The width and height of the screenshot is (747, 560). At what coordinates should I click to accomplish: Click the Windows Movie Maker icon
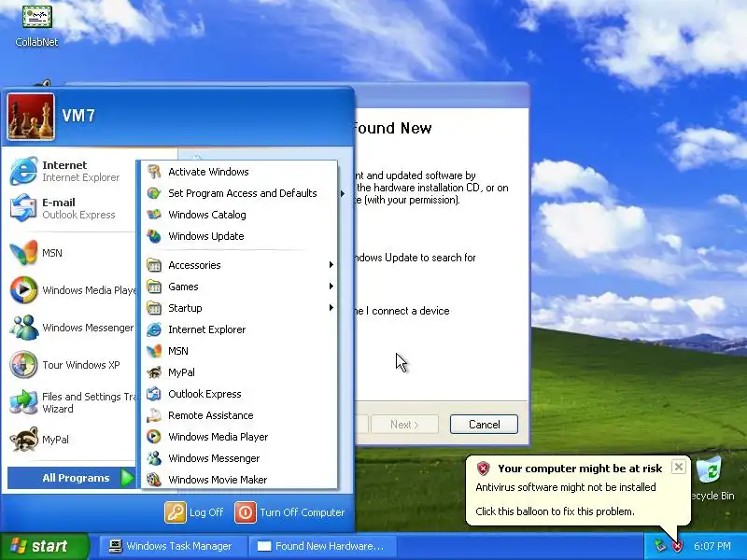click(154, 480)
